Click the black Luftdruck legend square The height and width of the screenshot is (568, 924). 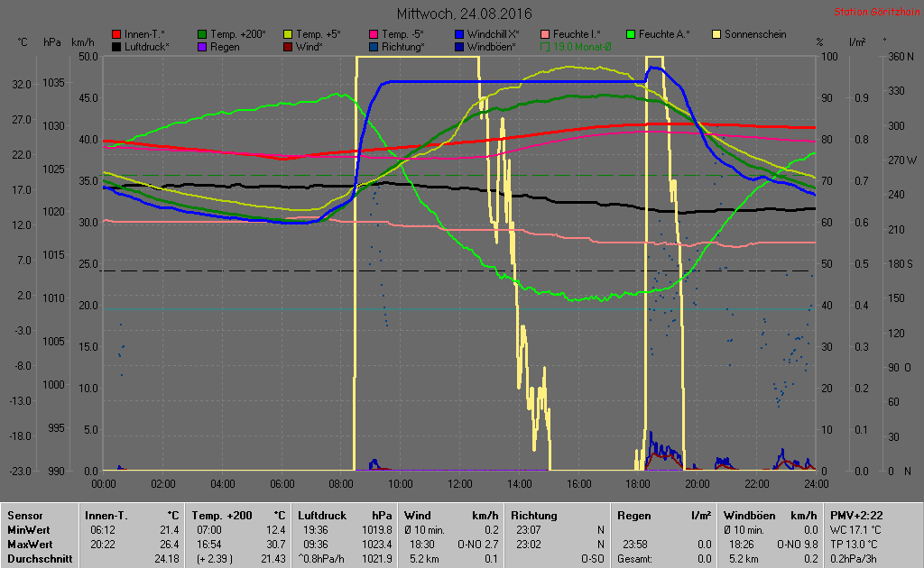116,46
